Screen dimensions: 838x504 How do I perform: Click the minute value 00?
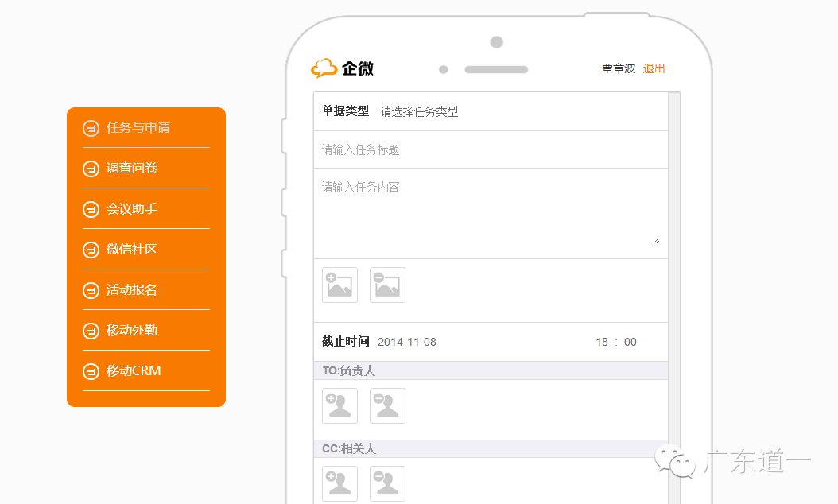(x=630, y=342)
